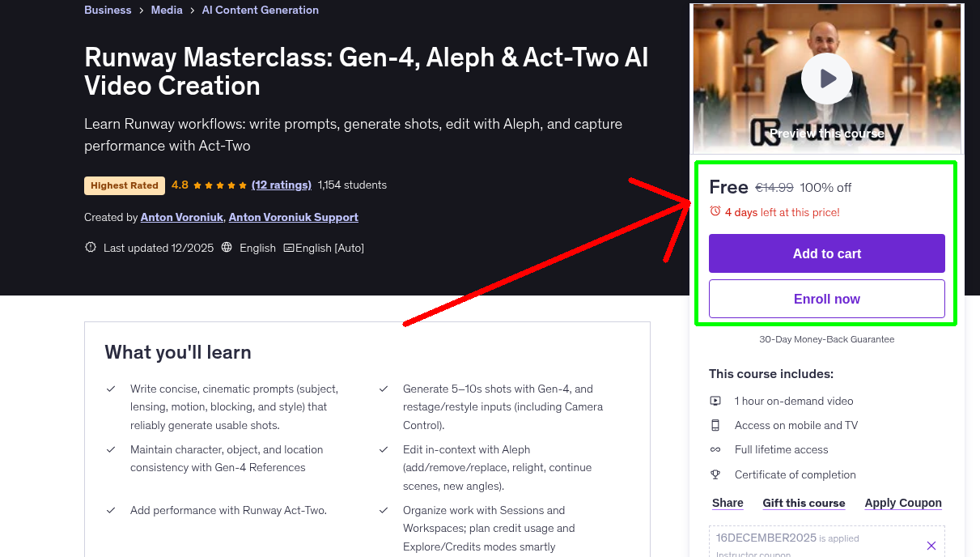
Task: Go to the Media category breadcrumb
Action: tap(167, 10)
